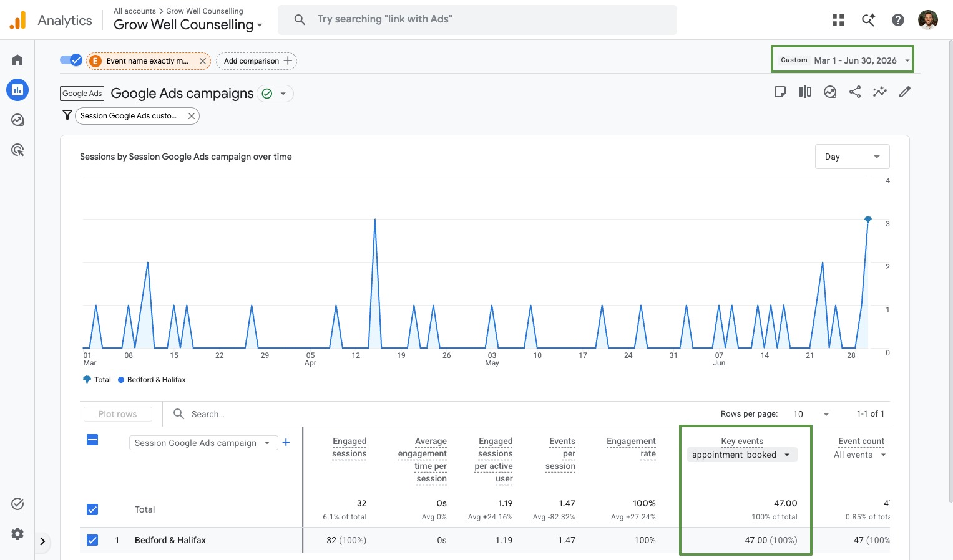Open the Explore section icon
Screen dimensions: 953x560
pos(17,120)
